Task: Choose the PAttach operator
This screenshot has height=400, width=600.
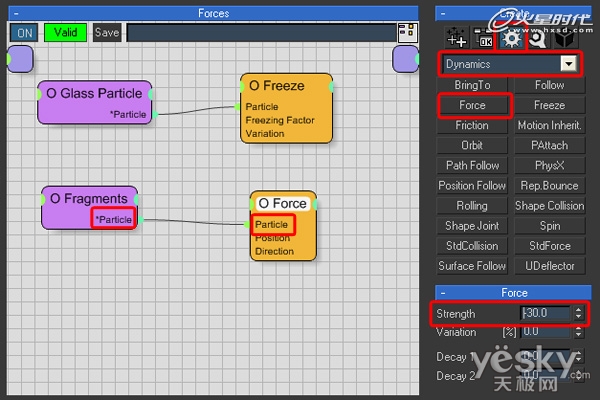Action: 549,145
